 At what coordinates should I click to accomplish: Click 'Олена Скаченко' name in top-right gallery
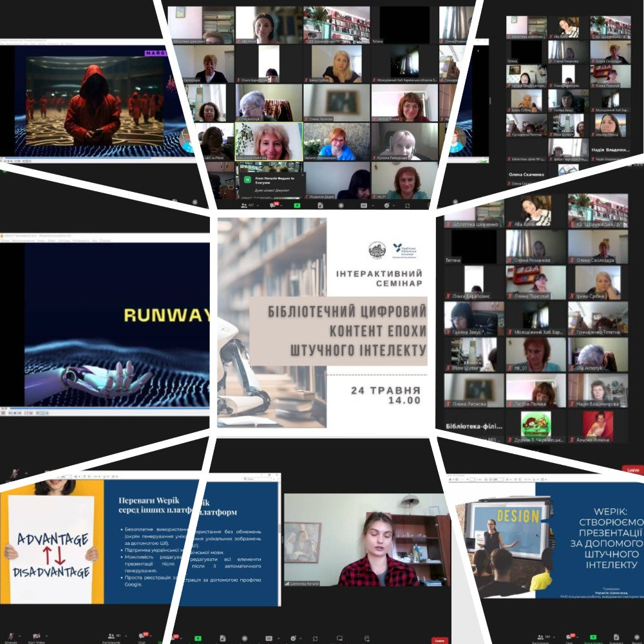point(526,175)
